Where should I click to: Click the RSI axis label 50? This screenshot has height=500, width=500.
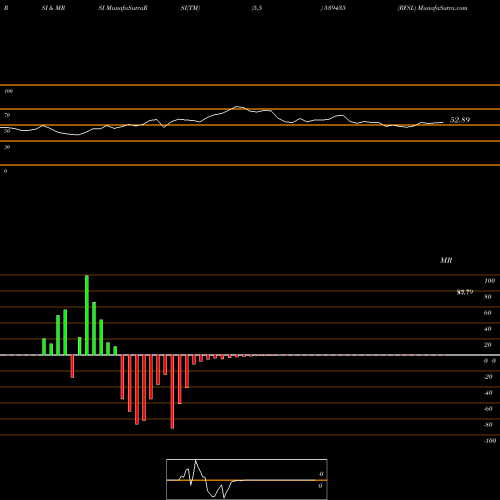pos(7,131)
